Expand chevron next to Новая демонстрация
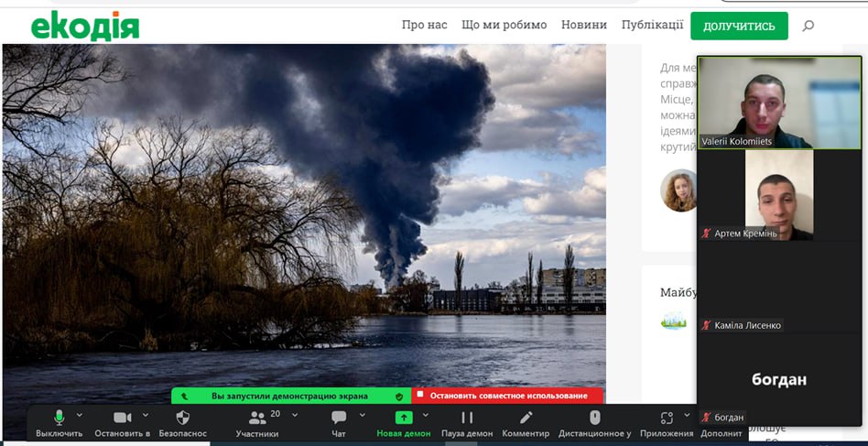 pyautogui.click(x=426, y=415)
